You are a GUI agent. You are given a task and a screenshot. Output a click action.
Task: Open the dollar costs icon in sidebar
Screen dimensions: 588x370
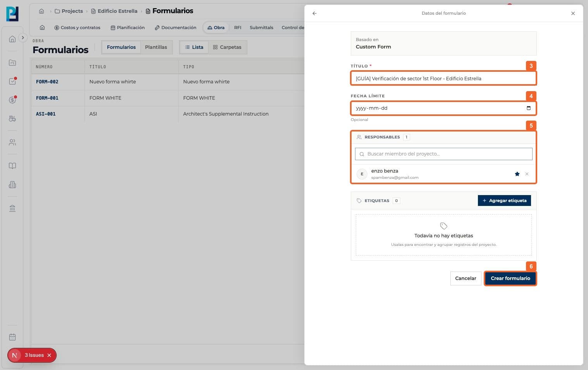point(12,100)
